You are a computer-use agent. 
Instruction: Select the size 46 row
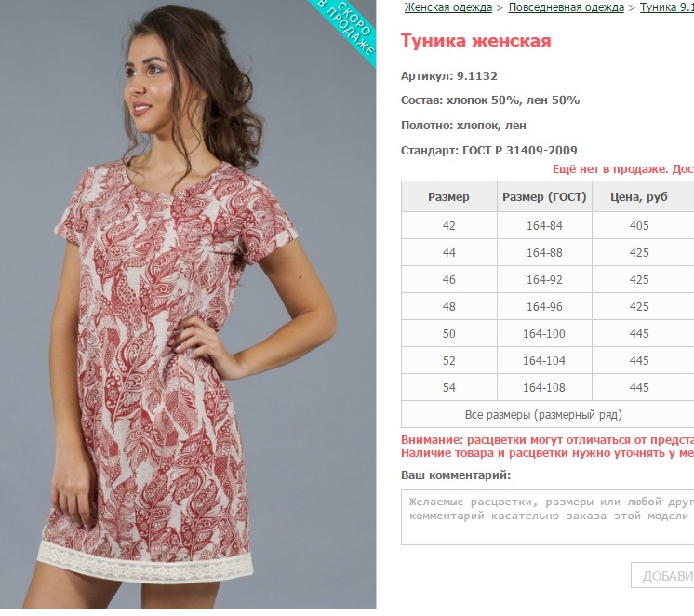[548, 279]
